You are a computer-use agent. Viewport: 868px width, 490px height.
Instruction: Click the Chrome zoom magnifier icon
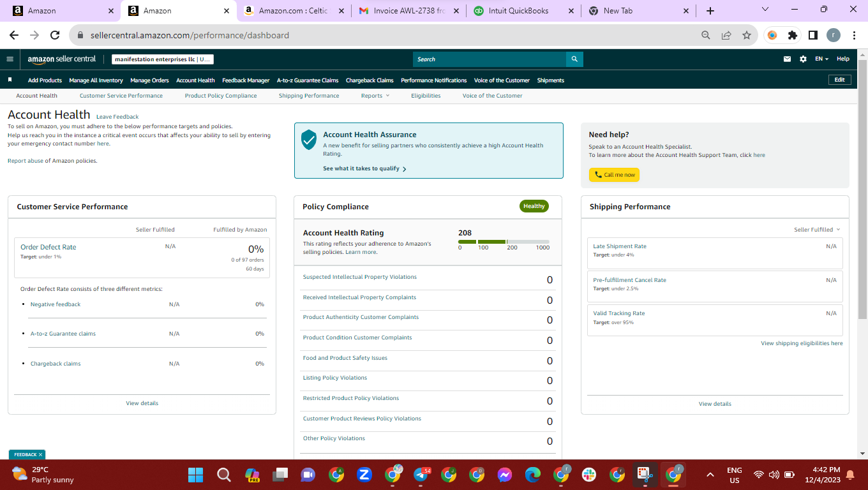[706, 35]
